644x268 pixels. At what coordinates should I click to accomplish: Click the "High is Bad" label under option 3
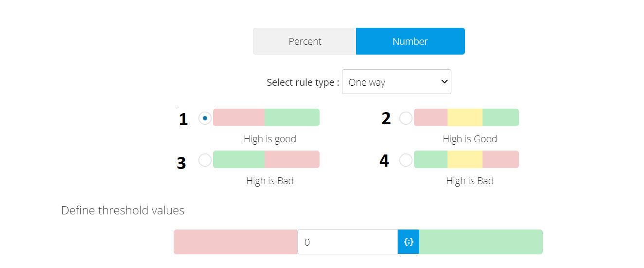pos(270,181)
